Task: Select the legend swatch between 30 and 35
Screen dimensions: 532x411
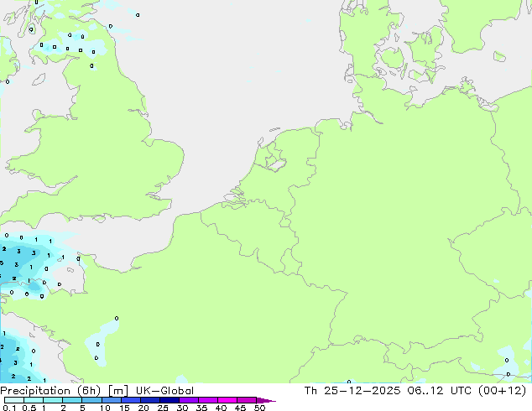Action: click(192, 400)
